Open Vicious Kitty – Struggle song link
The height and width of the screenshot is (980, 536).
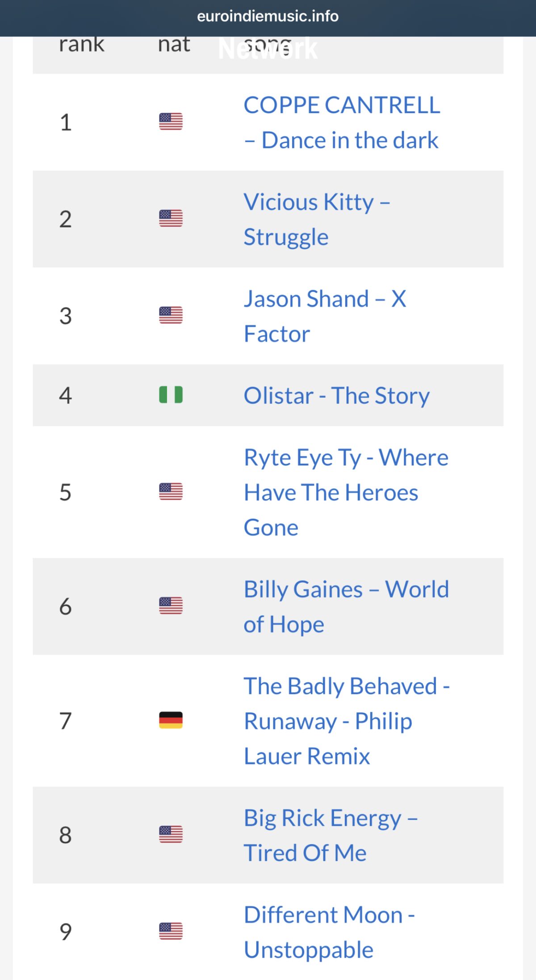(317, 219)
